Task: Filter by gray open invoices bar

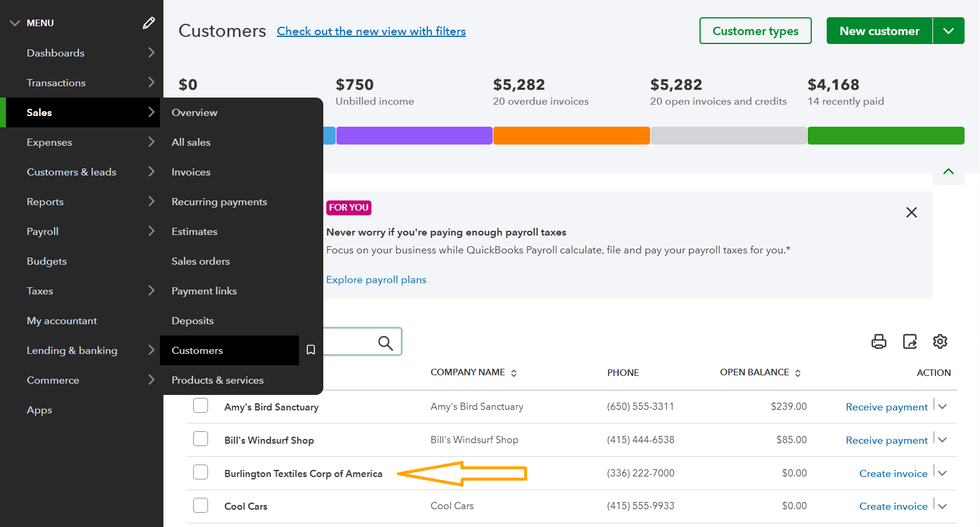Action: (x=729, y=136)
